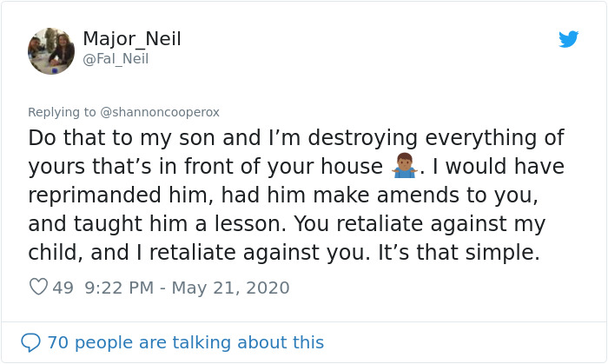Viewport: 608px width, 364px height.
Task: Open the @Fal_Neil handle link
Action: tap(116, 59)
